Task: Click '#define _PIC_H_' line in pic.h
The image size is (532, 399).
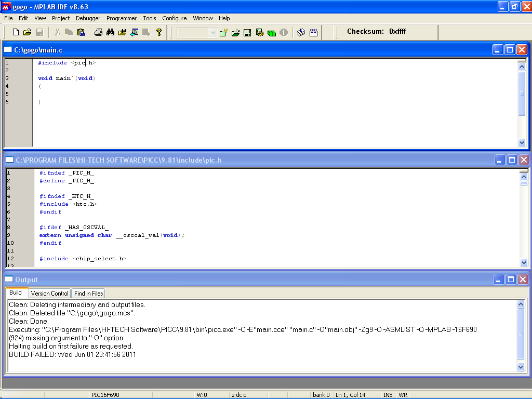Action: 66,181
